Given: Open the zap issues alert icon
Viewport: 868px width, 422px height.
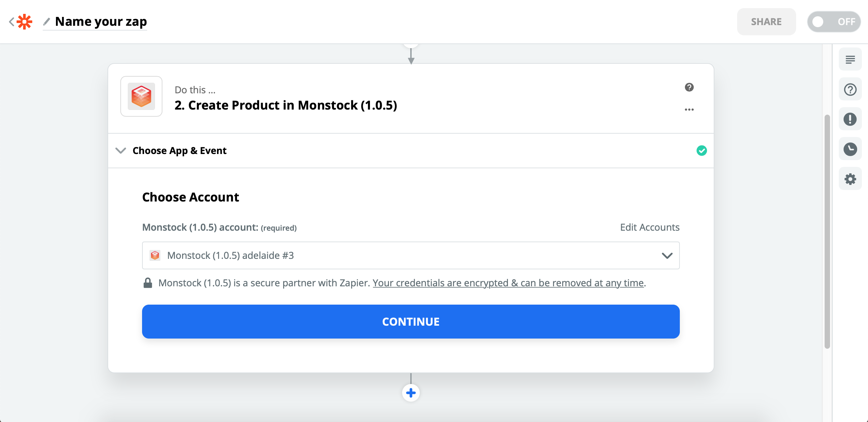Looking at the screenshot, I should coord(850,119).
